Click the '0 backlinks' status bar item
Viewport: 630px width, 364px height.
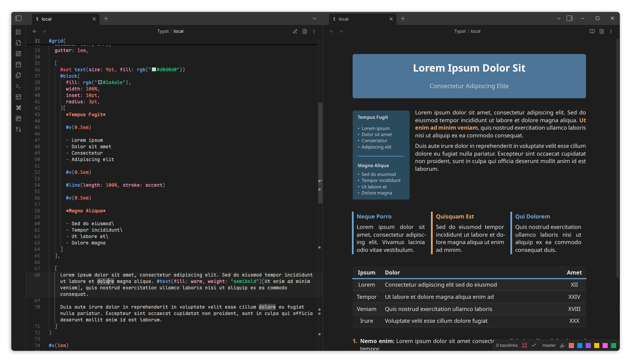click(507, 345)
